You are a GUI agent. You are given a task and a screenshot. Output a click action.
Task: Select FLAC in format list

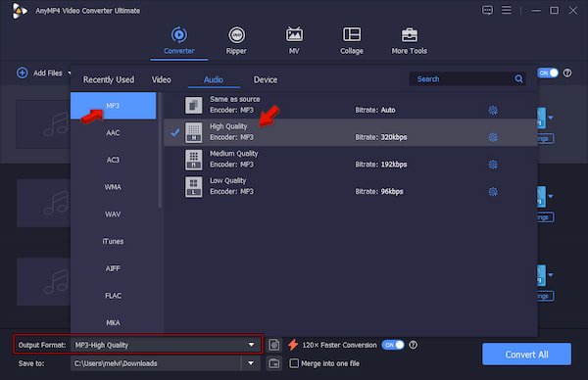click(113, 296)
